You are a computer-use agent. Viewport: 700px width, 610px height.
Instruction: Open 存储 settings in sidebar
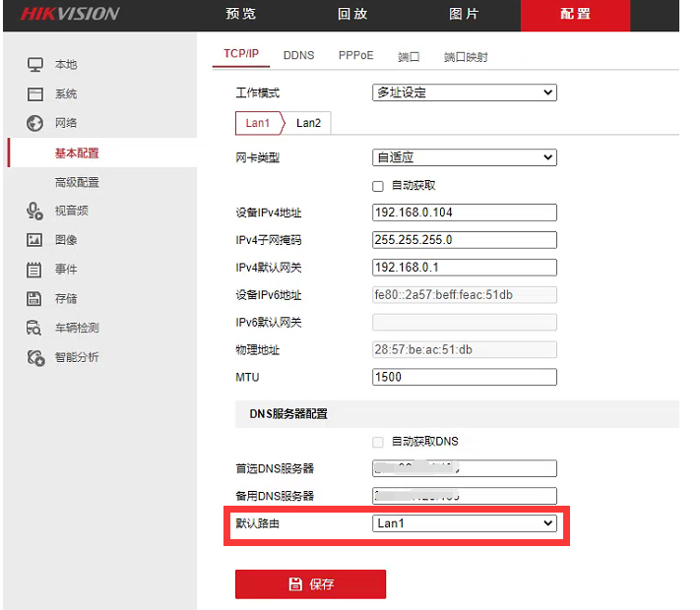[x=66, y=298]
